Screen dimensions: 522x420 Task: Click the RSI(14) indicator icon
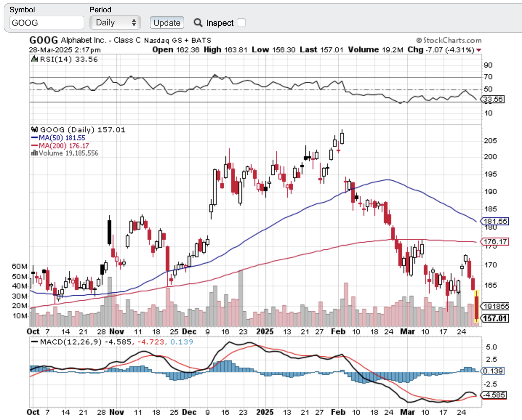tap(35, 59)
